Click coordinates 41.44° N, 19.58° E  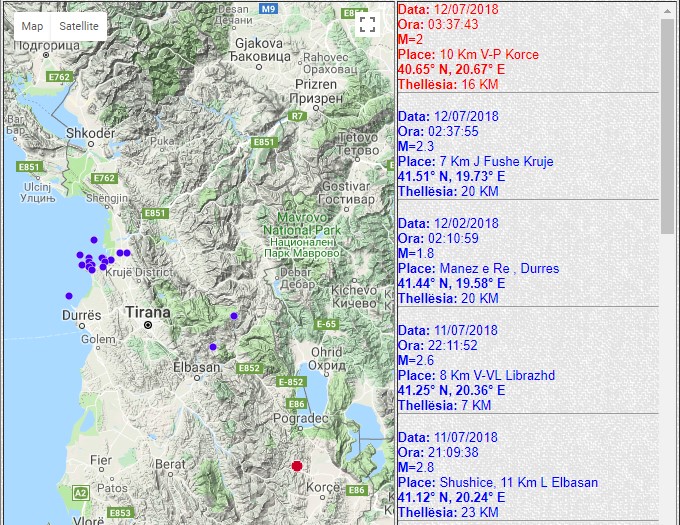[451, 284]
